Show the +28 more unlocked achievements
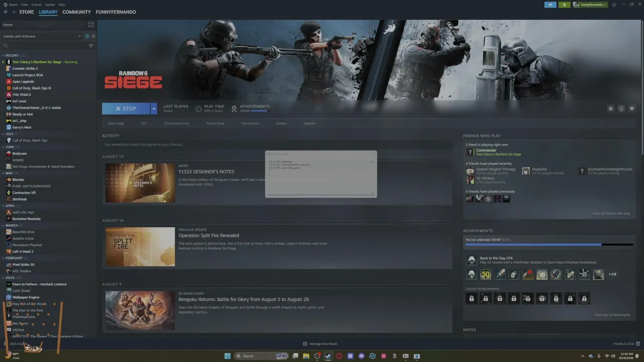Viewport: 644px width, 362px height. click(612, 274)
